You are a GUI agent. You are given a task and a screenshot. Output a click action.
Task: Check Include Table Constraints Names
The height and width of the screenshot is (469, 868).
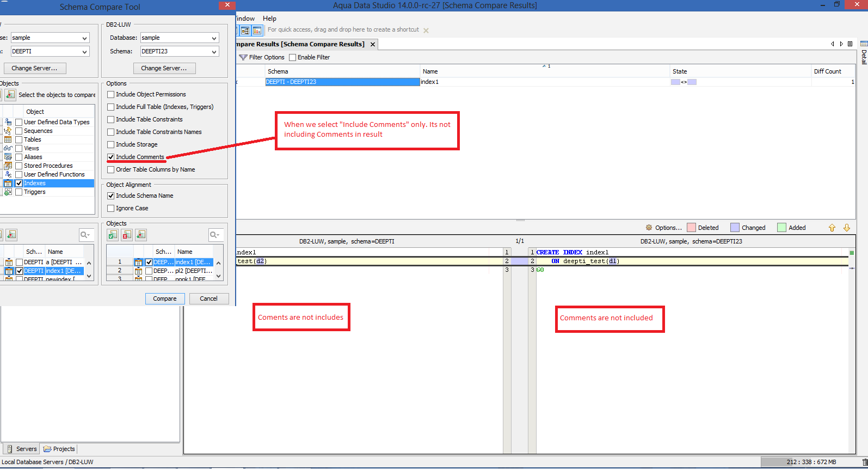pyautogui.click(x=111, y=132)
